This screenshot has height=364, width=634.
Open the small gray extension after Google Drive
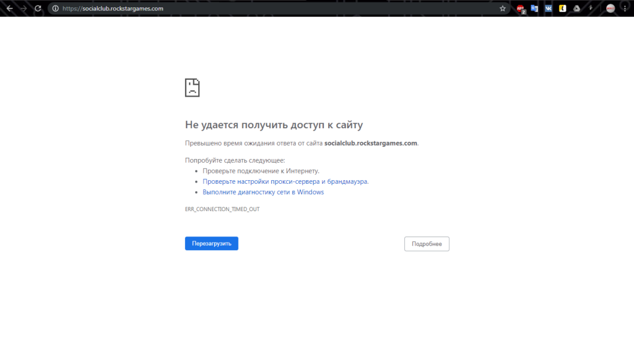(x=591, y=7)
